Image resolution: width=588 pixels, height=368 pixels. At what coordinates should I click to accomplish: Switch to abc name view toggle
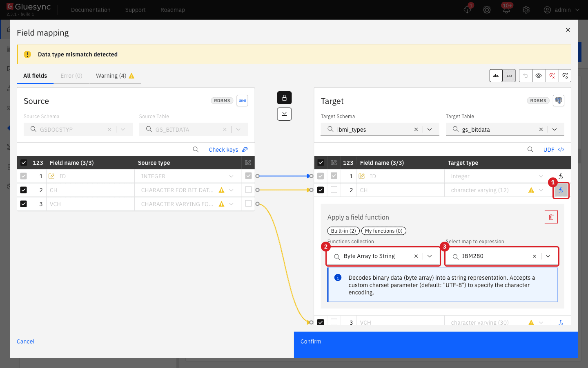coord(496,76)
